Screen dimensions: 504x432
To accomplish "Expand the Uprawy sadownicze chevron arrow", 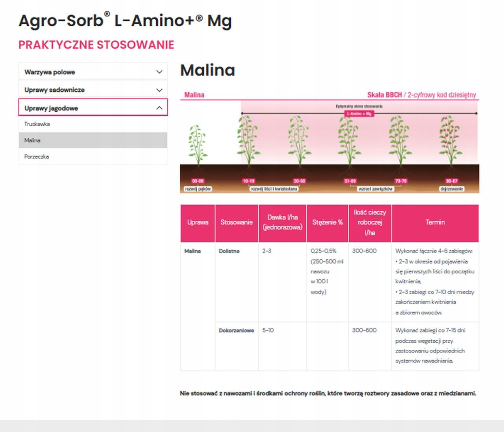I will coord(159,90).
